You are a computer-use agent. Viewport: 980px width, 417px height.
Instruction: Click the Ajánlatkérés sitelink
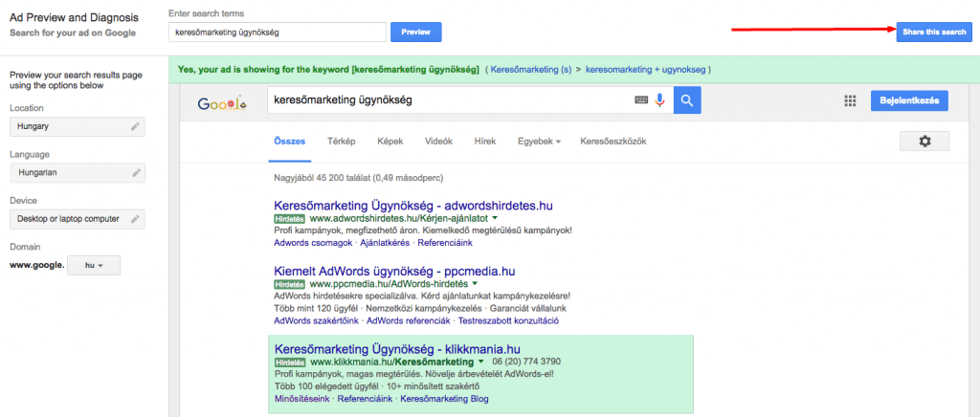point(385,242)
